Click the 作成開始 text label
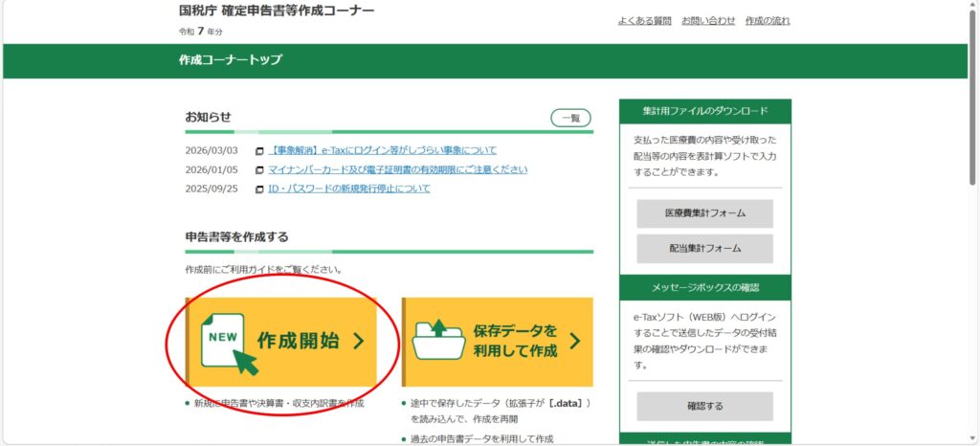The width and height of the screenshot is (980, 446). [299, 341]
